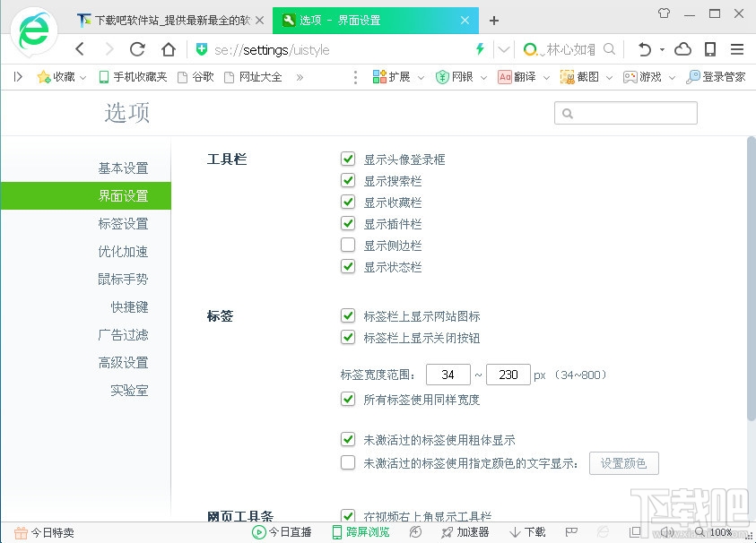Click the forward navigation arrow

(109, 49)
